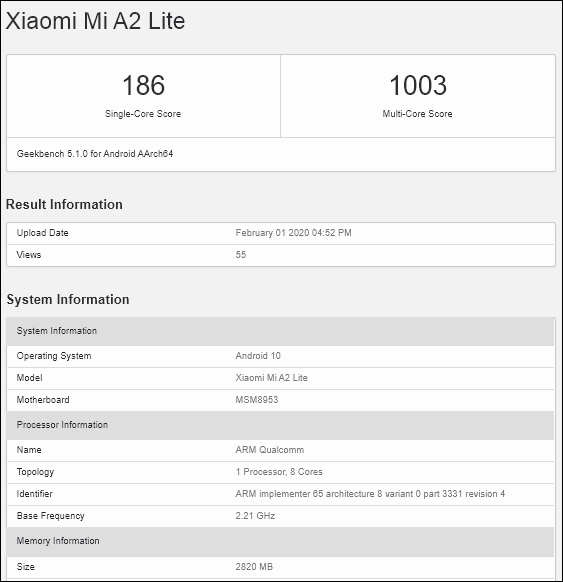Select the Operating System label

(x=54, y=356)
